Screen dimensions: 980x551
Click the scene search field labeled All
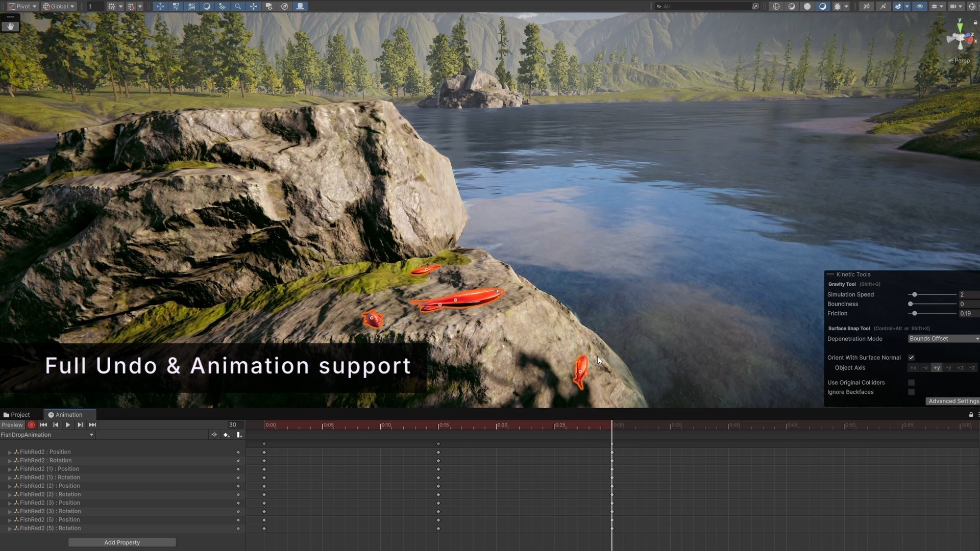(x=703, y=6)
